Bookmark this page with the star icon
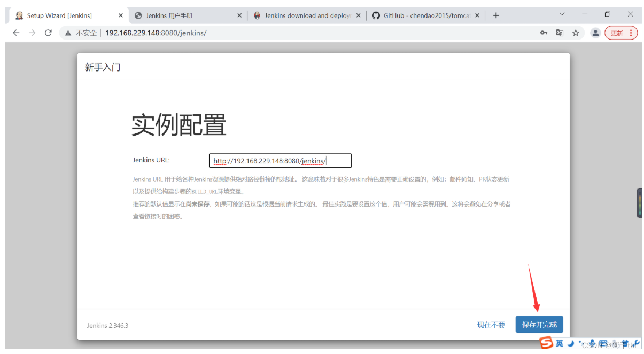 tap(576, 33)
